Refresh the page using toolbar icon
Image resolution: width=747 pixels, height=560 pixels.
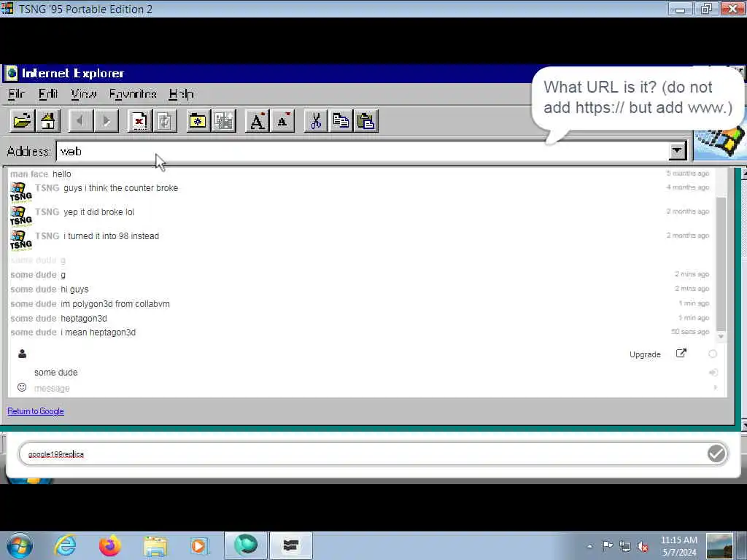(165, 121)
